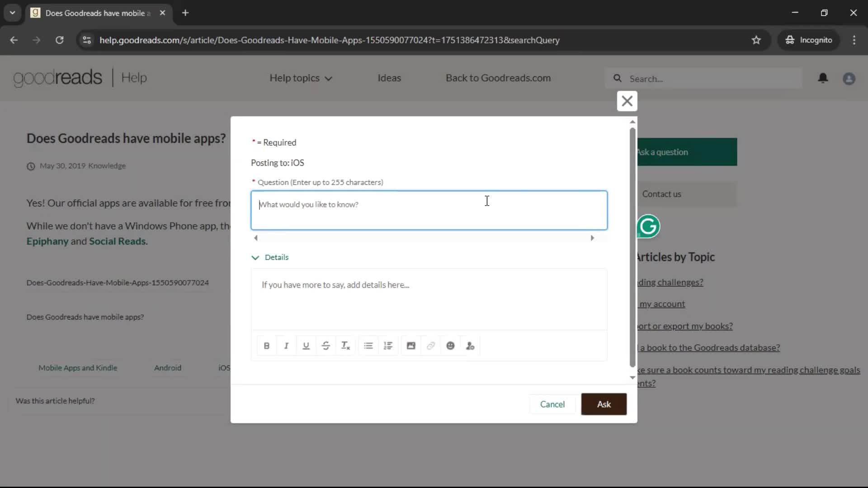Insert a bulleted list
The width and height of the screenshot is (868, 488).
point(368,346)
